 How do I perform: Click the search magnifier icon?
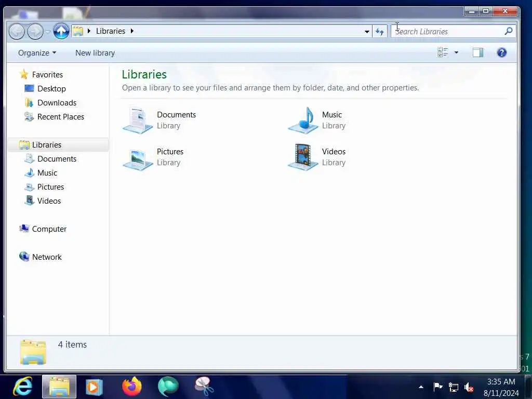[508, 31]
